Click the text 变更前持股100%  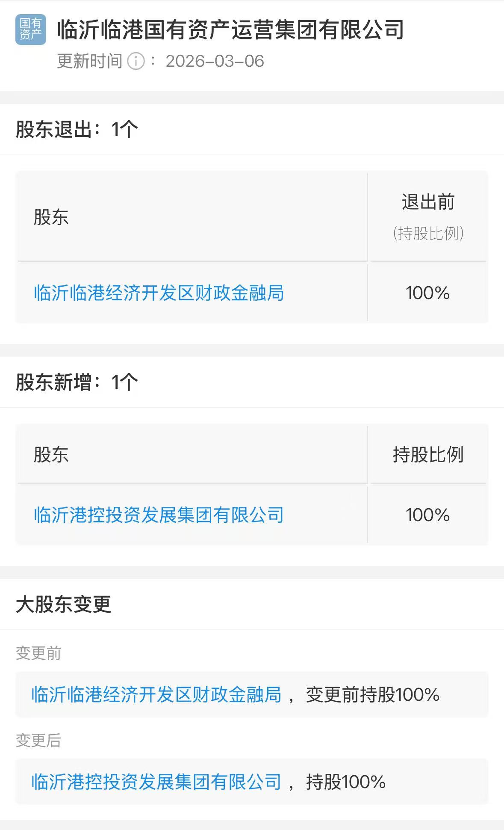(x=372, y=694)
